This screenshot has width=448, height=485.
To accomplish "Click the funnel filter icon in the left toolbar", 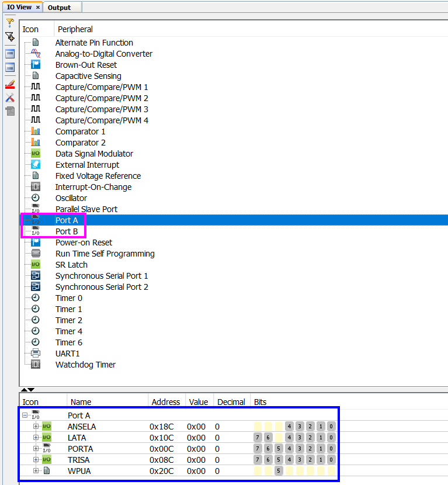I will point(10,23).
